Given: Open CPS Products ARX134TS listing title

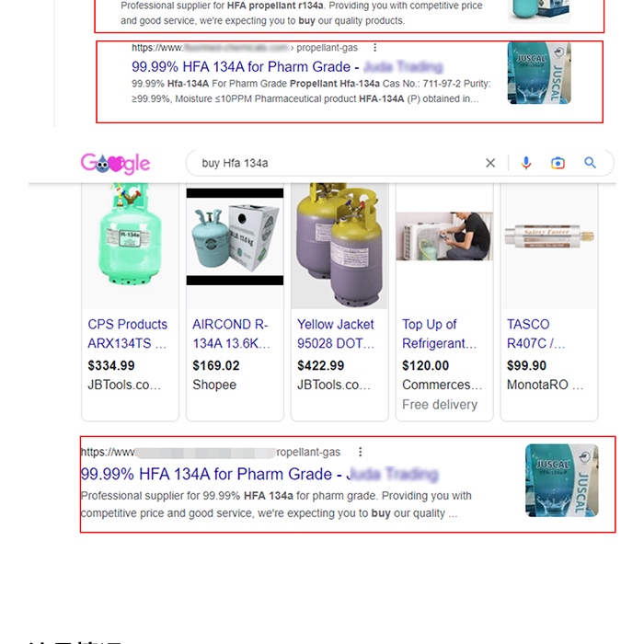Looking at the screenshot, I should (x=128, y=333).
